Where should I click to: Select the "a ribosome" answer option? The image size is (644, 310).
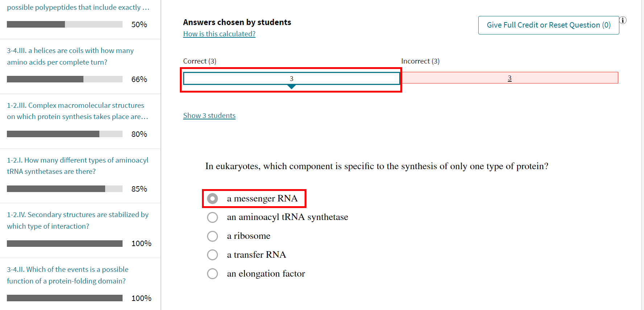[212, 236]
